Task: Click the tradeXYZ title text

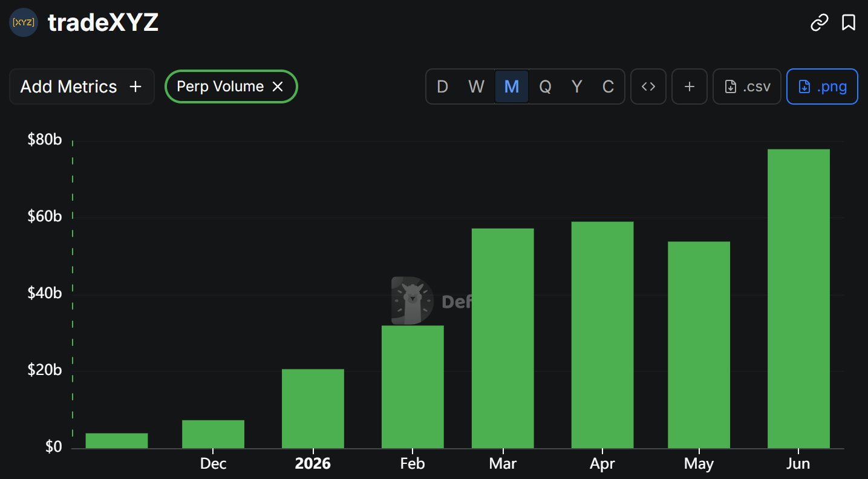Action: (x=103, y=23)
